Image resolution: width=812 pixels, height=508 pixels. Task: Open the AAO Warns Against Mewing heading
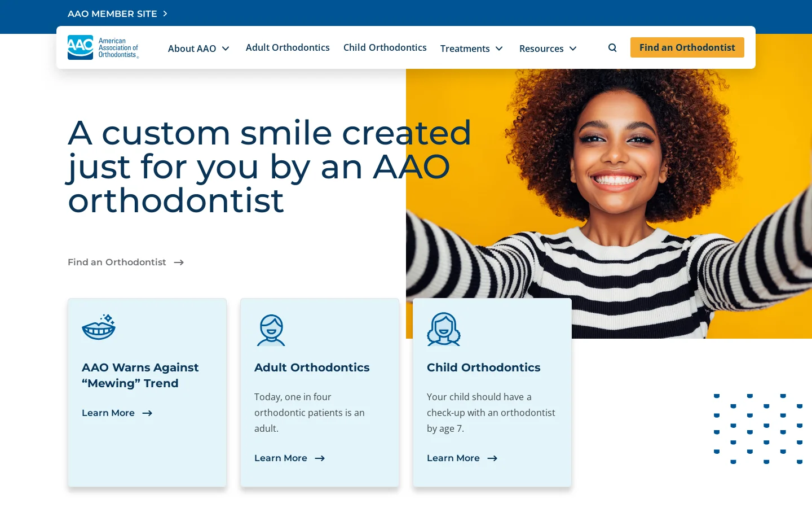(140, 375)
